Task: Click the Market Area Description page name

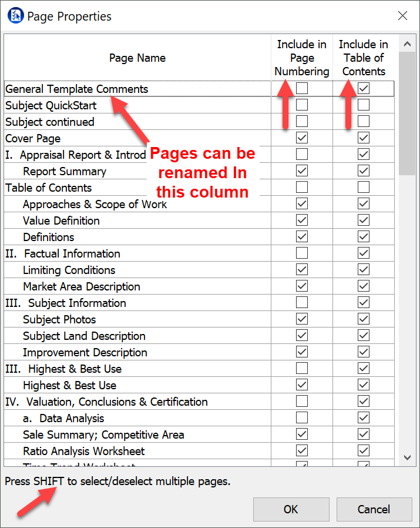Action: click(81, 286)
